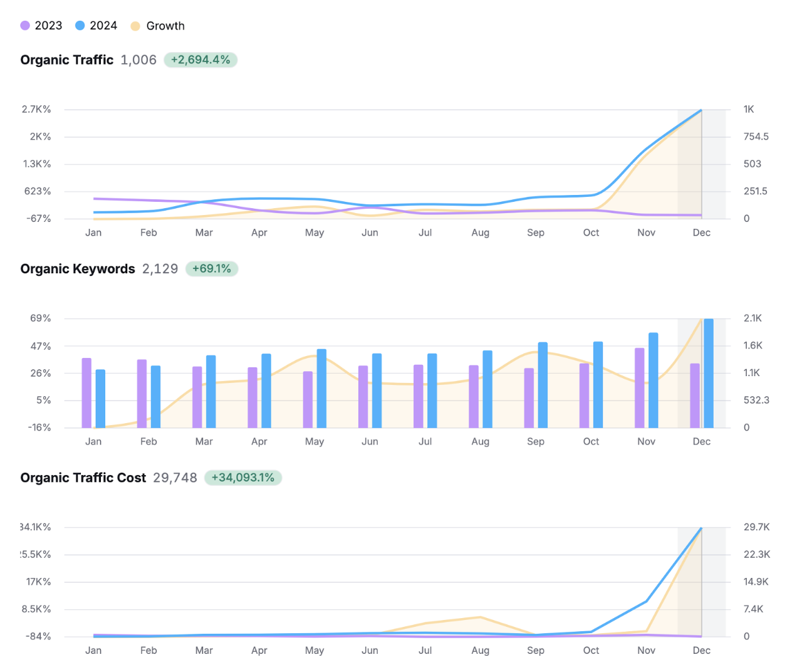Click the blue September bar in Organic Keywords

point(543,385)
